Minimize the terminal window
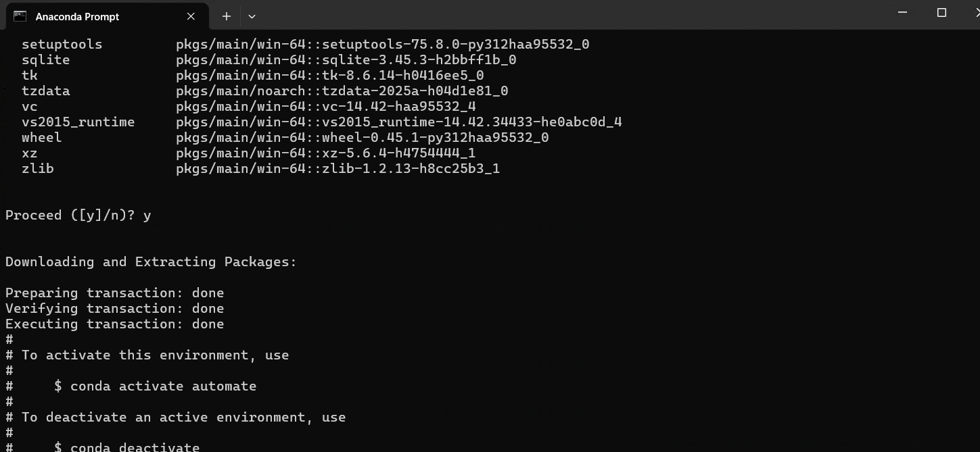Screen dimensions: 980x452 point(902,13)
